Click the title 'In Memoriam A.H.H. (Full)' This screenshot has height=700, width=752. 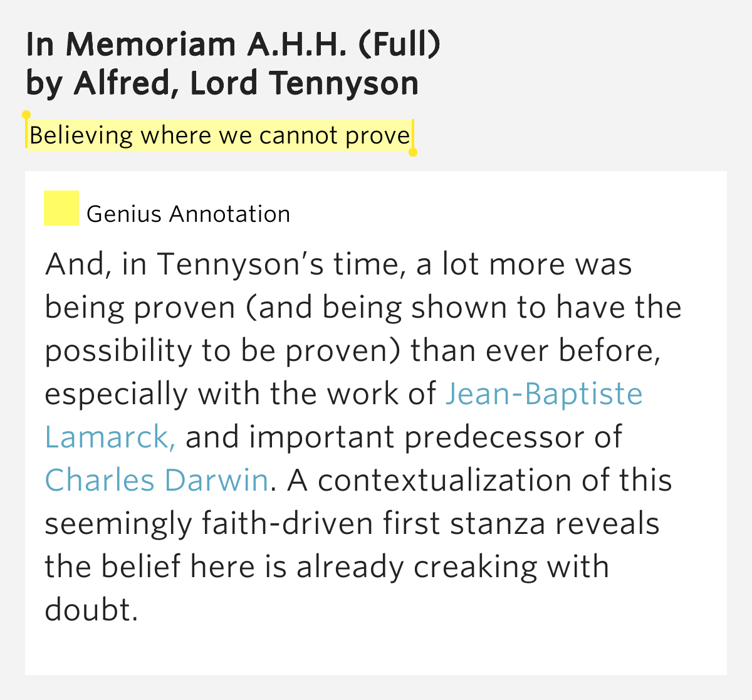233,44
